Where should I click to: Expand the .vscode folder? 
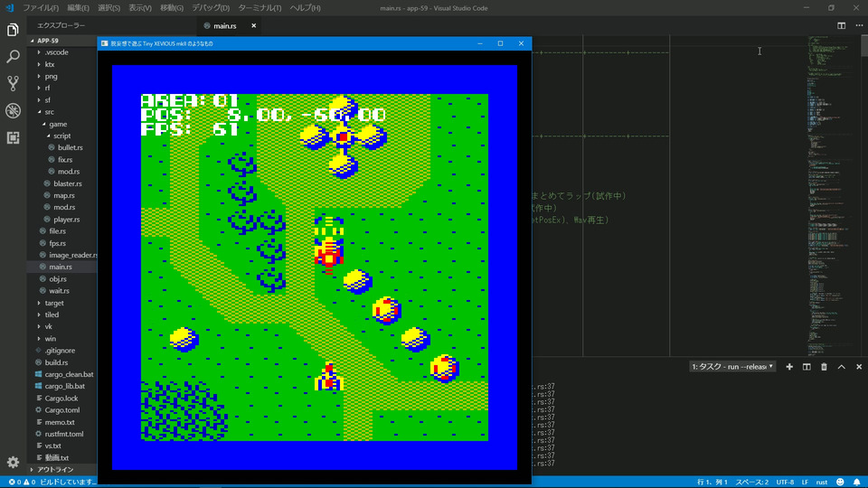point(56,52)
